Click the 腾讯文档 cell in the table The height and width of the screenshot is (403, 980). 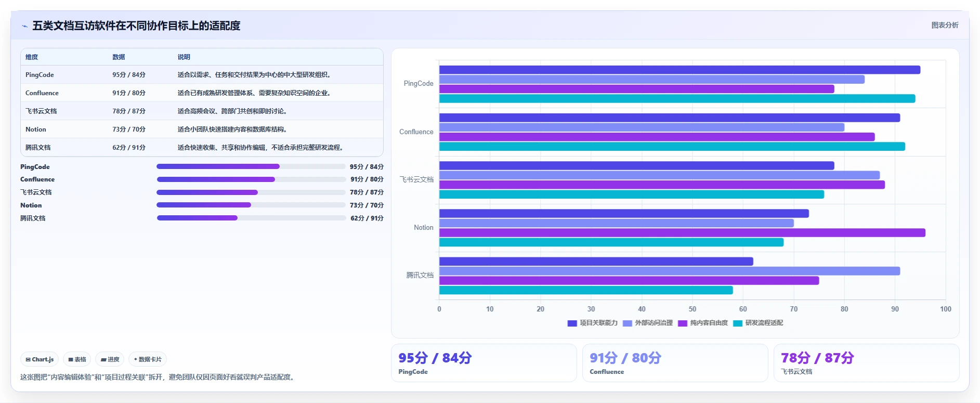pos(38,148)
